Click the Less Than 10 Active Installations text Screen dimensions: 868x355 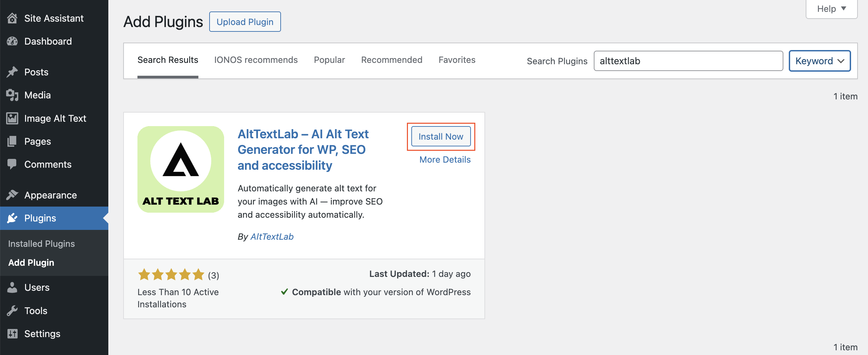(x=178, y=298)
